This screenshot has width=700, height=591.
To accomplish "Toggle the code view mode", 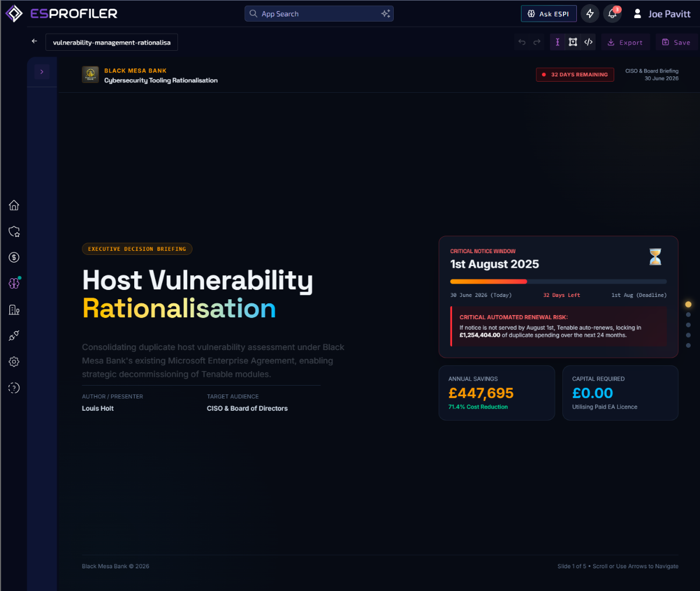I will click(x=589, y=42).
